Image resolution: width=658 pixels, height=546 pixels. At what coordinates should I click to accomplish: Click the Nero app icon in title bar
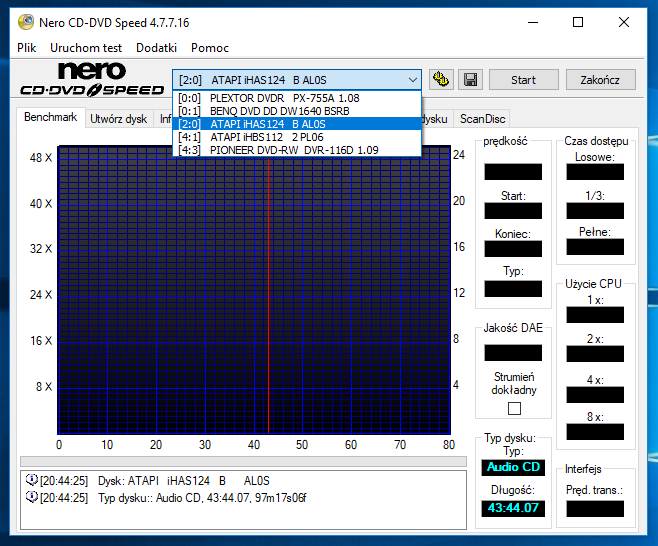click(x=26, y=22)
